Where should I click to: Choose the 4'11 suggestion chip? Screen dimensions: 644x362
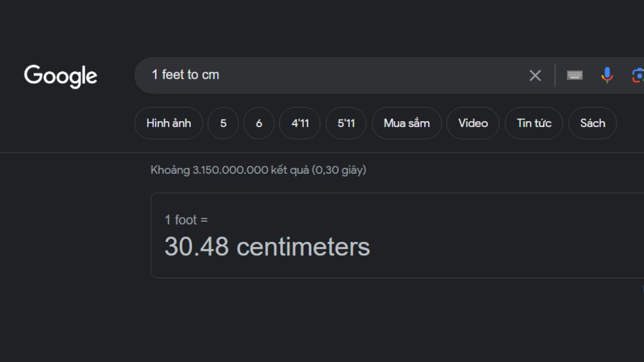(300, 123)
